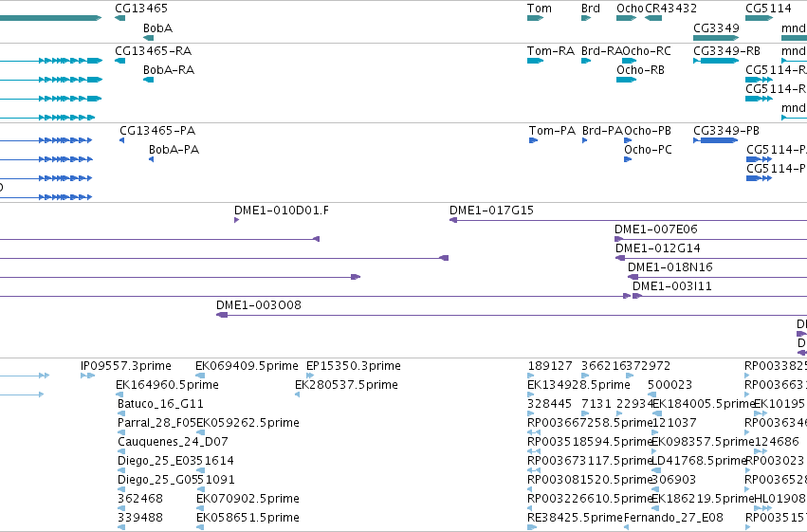Select the Ocho-RB transcript label
The width and height of the screenshot is (807, 532).
tap(640, 70)
